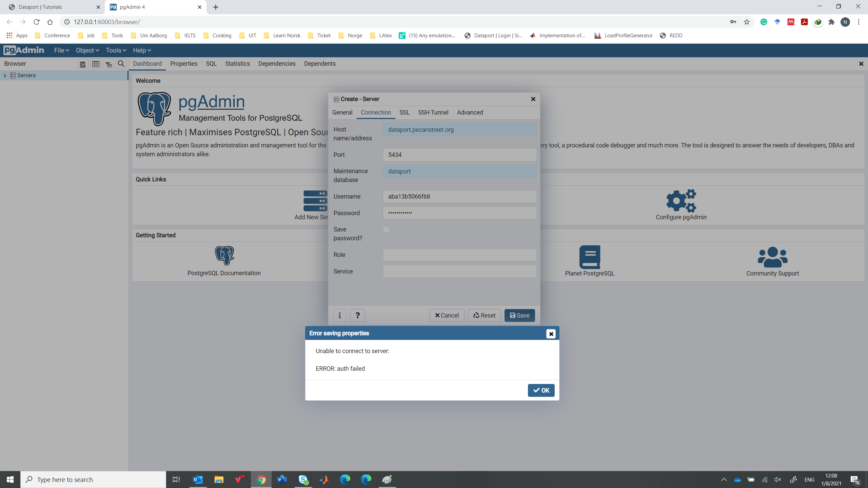Click the Configure pgAdmin gears icon
The width and height of the screenshot is (868, 488).
[x=681, y=201]
